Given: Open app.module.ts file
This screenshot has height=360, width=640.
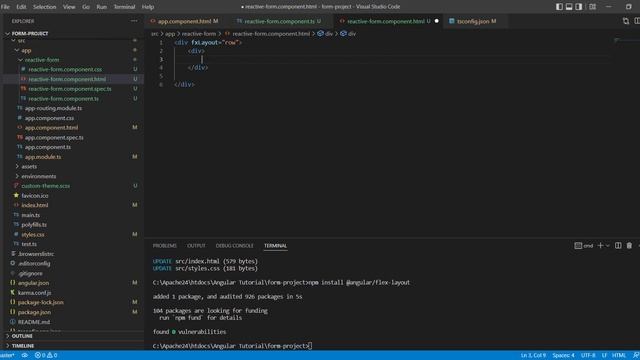Looking at the screenshot, I should 43,157.
